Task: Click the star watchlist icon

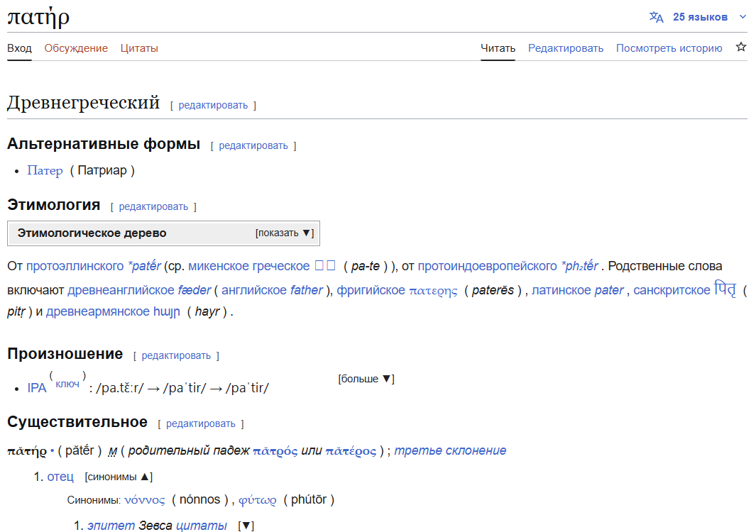Action: point(741,48)
